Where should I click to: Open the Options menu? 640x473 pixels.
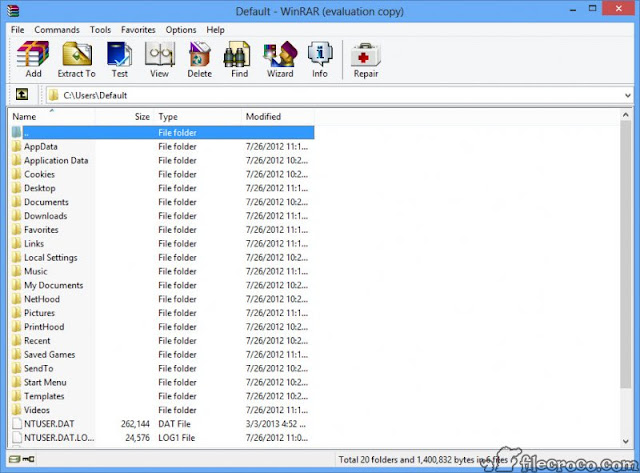point(181,30)
